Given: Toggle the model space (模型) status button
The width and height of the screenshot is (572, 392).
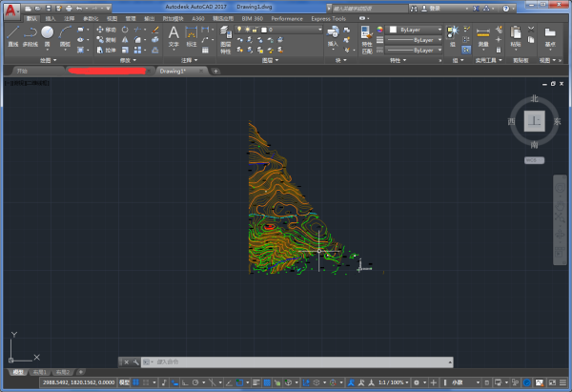Looking at the screenshot, I should click(x=124, y=382).
